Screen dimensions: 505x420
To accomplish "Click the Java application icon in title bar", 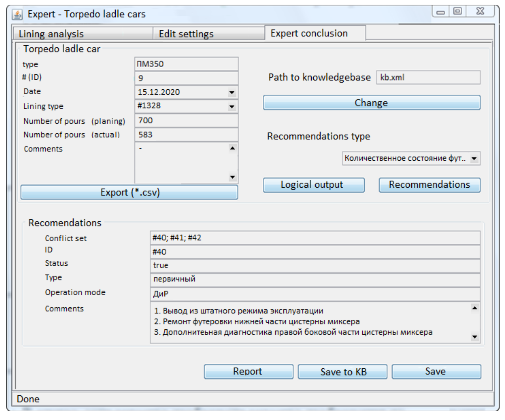I will (17, 15).
